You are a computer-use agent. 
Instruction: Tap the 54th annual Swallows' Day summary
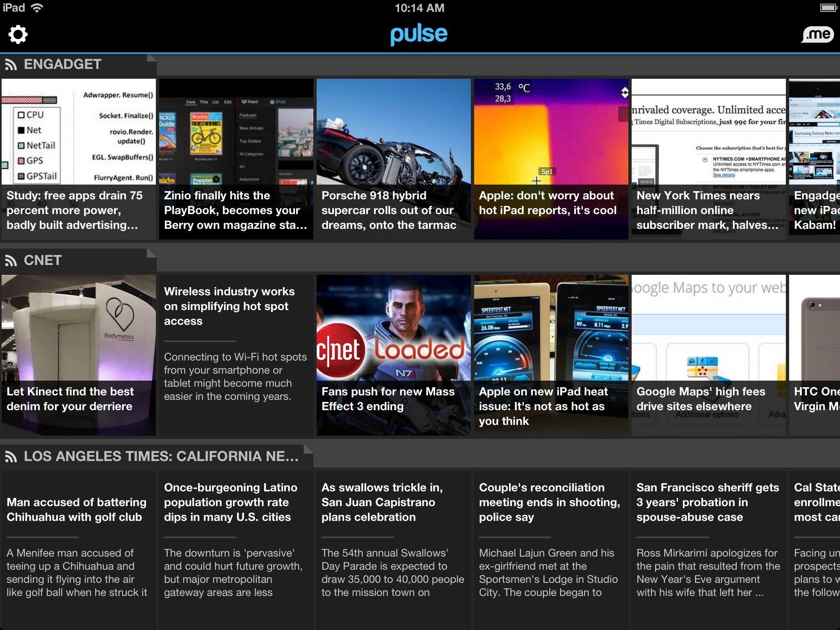[393, 573]
